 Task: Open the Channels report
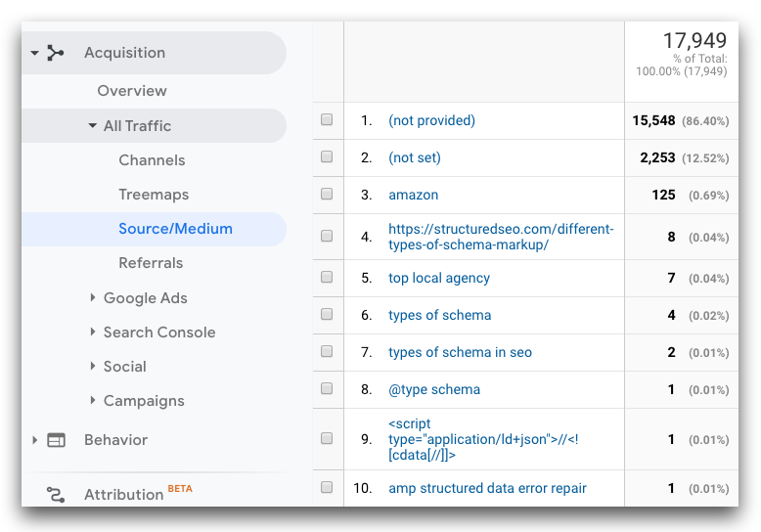(x=152, y=160)
